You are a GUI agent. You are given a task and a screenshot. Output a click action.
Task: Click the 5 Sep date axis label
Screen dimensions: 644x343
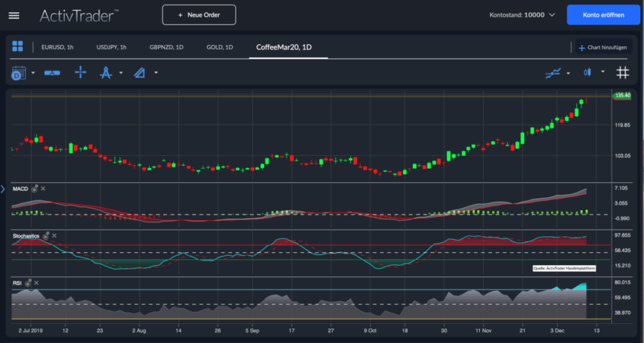pyautogui.click(x=252, y=330)
